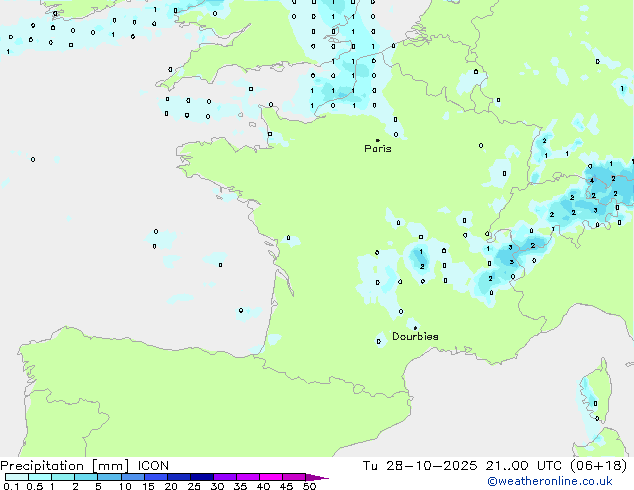
Task: Select legend swatch between 10 and 15
Action: coord(132,477)
